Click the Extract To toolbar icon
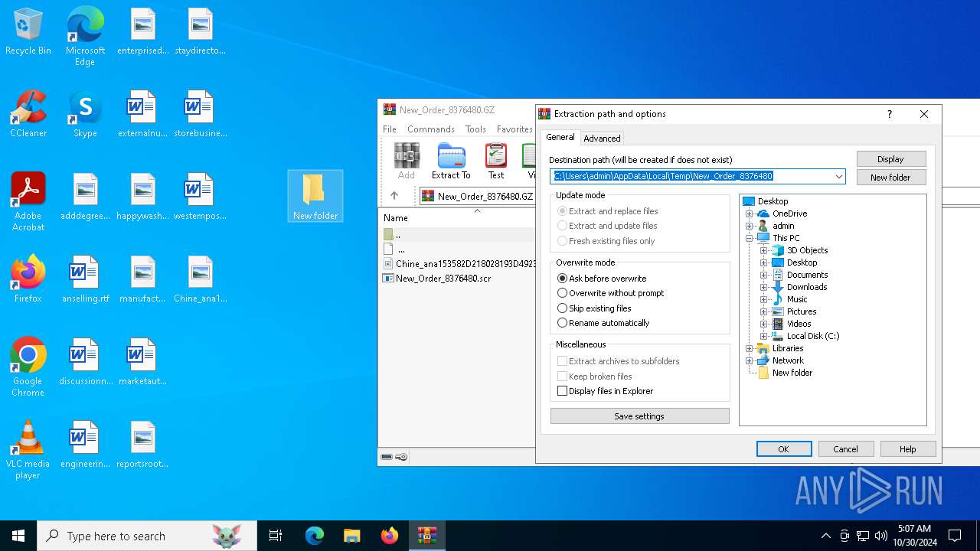The height and width of the screenshot is (551, 980). [x=451, y=161]
